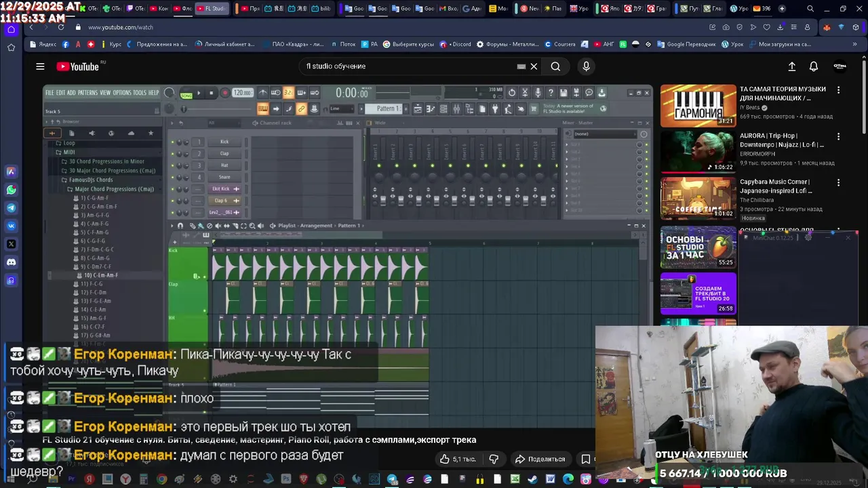Open the Discord icon in browser sidebar

pyautogui.click(x=11, y=262)
